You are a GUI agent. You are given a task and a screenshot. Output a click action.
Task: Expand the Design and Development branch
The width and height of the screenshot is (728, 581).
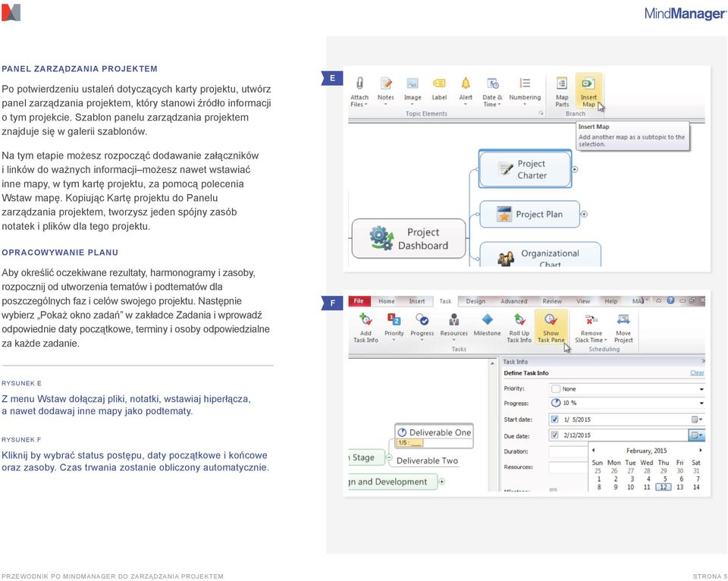pyautogui.click(x=442, y=482)
